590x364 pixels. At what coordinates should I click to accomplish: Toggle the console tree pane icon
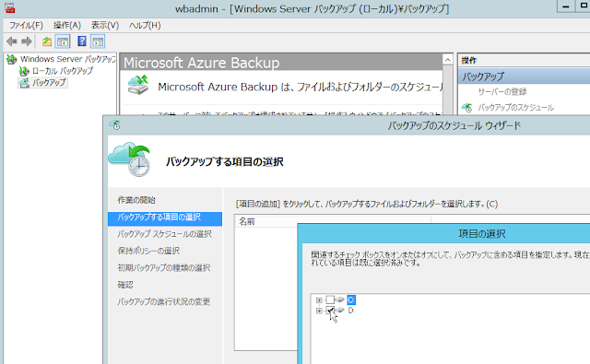63,41
